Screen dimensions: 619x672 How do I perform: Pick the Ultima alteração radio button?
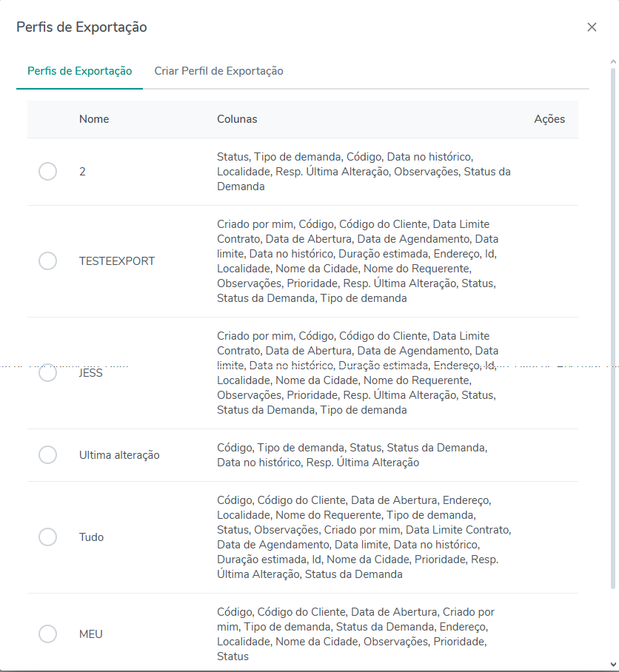tap(47, 455)
